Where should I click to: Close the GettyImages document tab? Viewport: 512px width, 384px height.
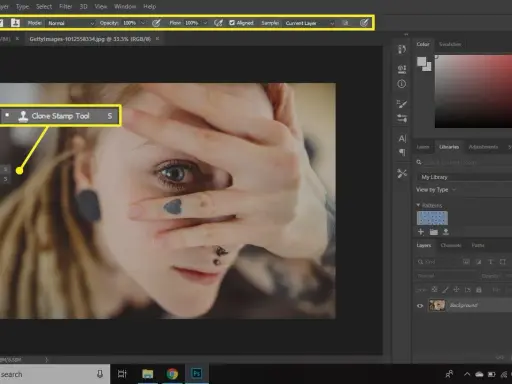[157, 39]
